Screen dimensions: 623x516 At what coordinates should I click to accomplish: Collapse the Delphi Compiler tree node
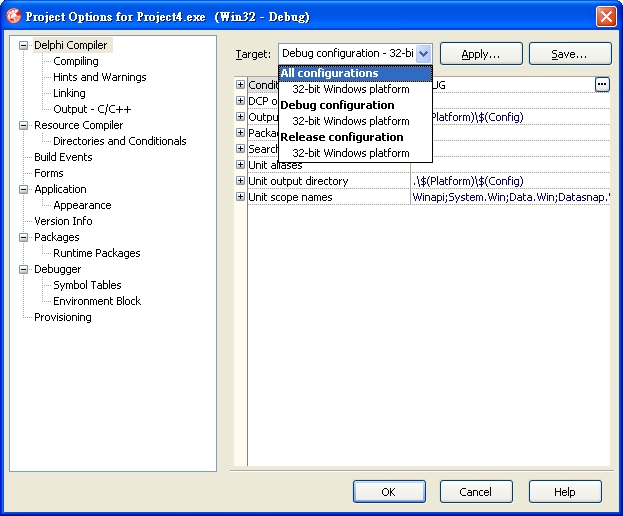(x=23, y=45)
